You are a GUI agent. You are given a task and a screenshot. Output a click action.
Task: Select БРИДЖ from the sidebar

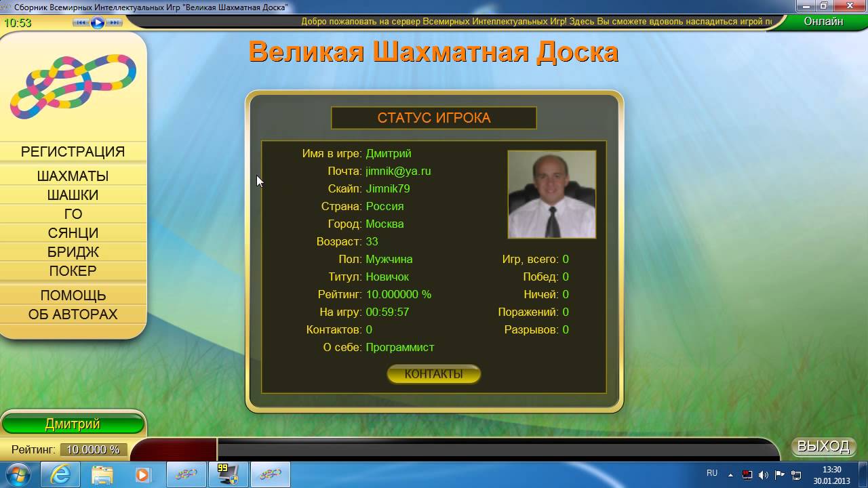point(73,252)
